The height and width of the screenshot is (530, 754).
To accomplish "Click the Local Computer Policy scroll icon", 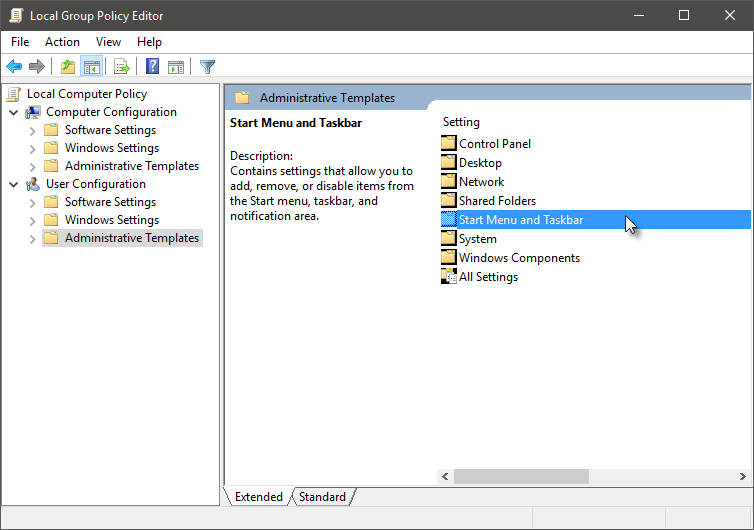I will [x=14, y=94].
